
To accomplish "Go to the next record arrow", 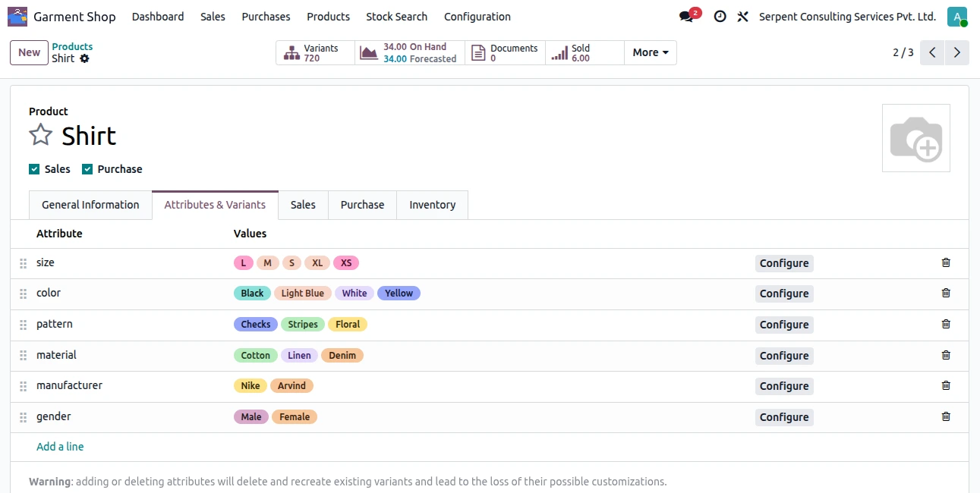I will 957,52.
